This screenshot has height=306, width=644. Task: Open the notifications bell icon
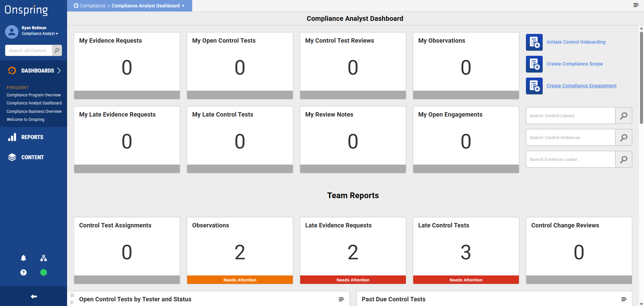pos(23,258)
